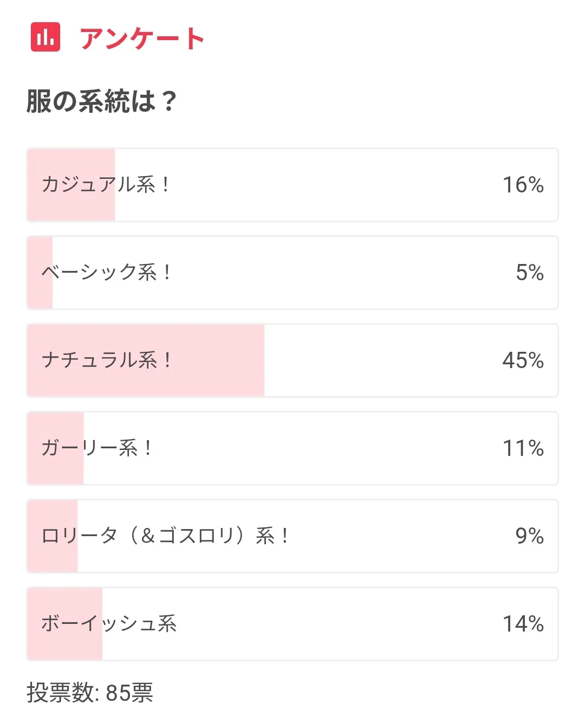Click the 9% result value
The width and height of the screenshot is (585, 728).
click(529, 536)
